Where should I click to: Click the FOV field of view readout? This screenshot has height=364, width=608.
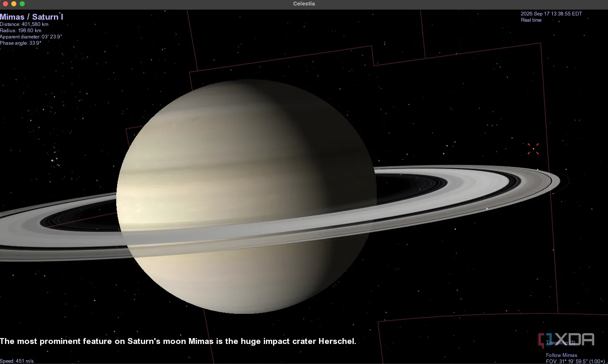[575, 361]
